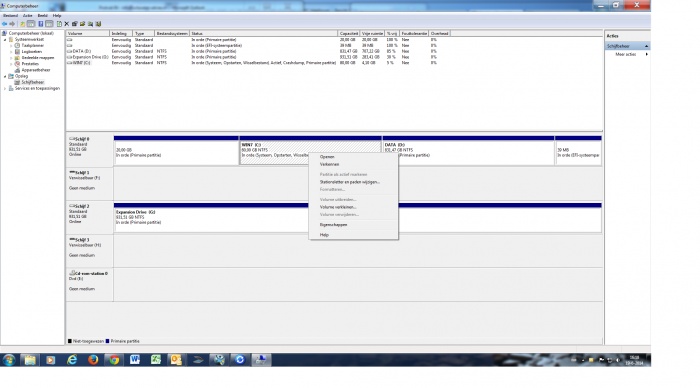
Task: Open the Bestand menu
Action: point(11,16)
